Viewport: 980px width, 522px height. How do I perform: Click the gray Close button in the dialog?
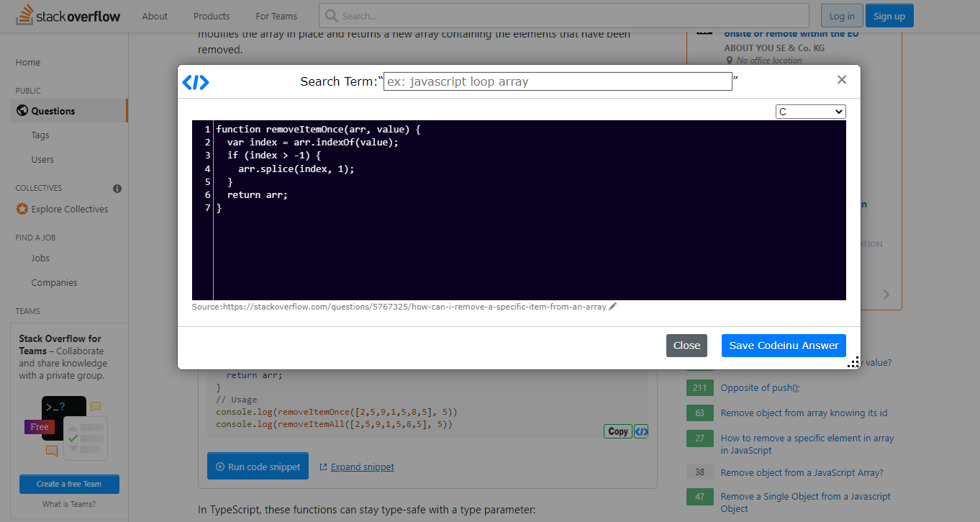(686, 346)
